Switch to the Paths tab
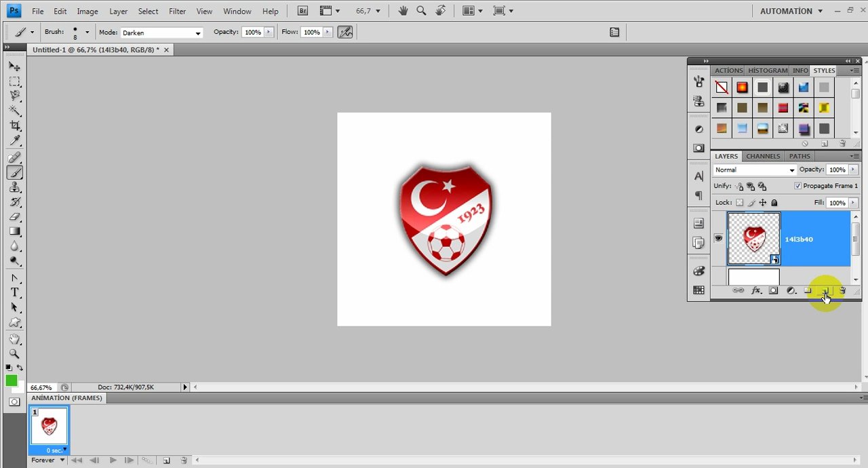 800,156
